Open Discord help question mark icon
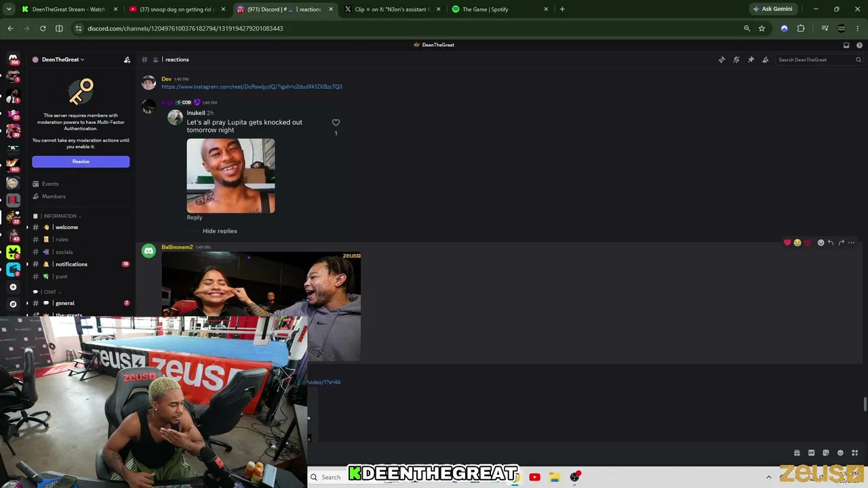The image size is (868, 488). point(859,45)
